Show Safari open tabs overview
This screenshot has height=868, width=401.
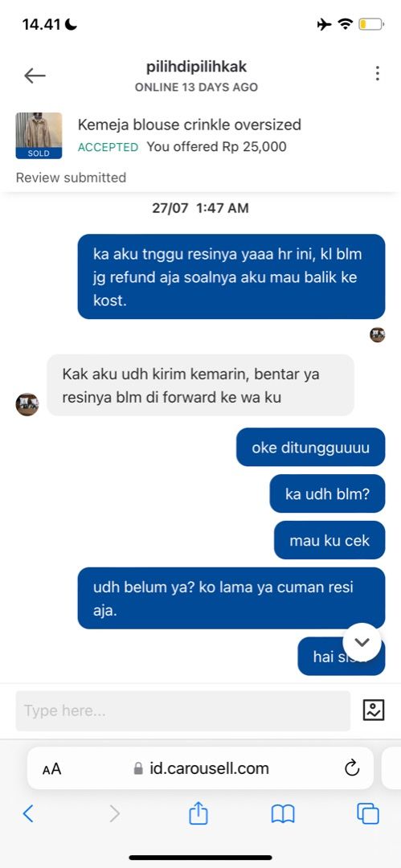368,813
